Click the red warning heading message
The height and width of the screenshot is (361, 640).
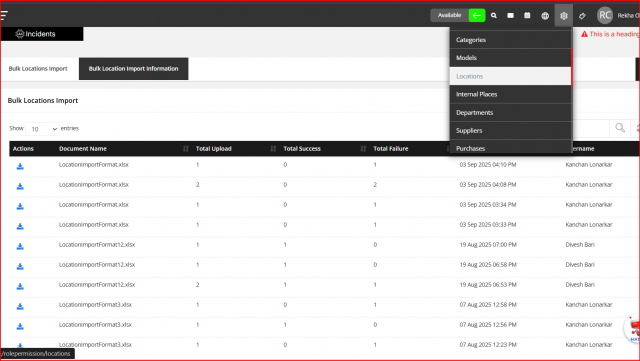(x=610, y=34)
